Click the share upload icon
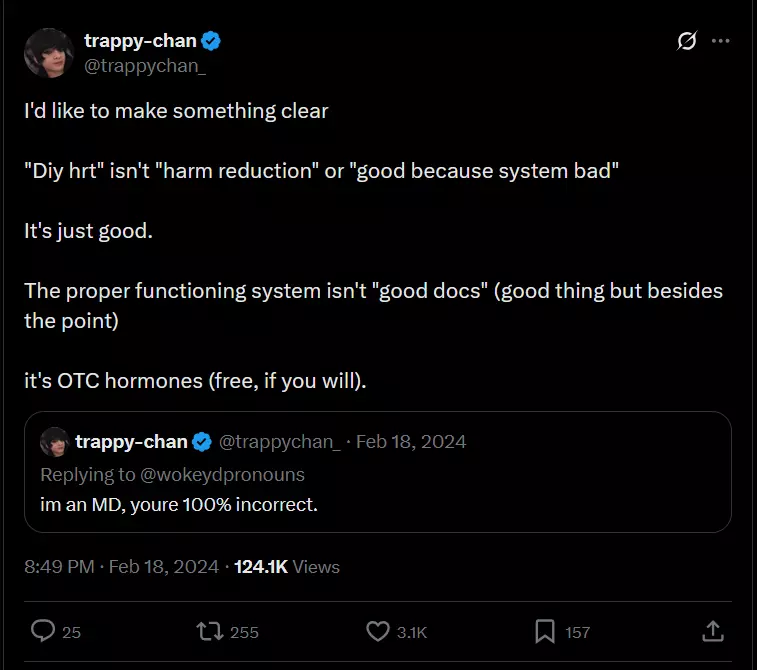 coord(712,631)
